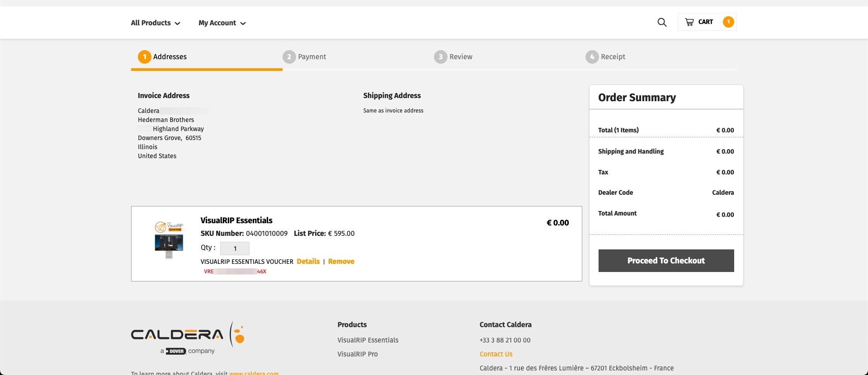The width and height of the screenshot is (868, 375).
Task: Click the CART label text
Action: coord(706,22)
